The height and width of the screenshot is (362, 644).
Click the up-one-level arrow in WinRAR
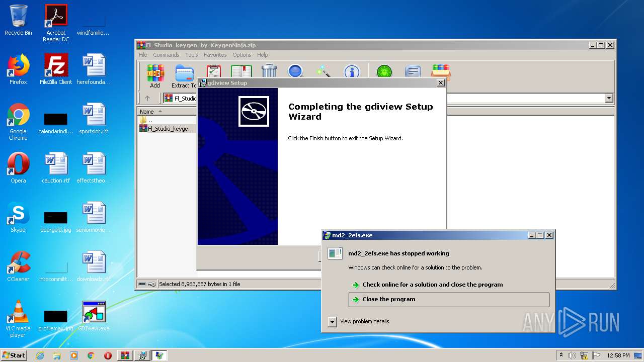pyautogui.click(x=147, y=98)
